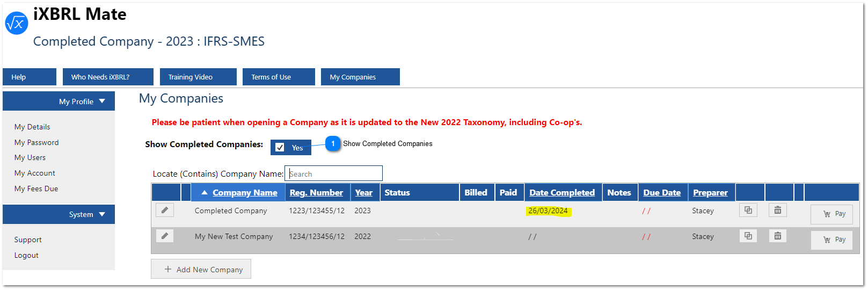868x290 pixels.
Task: Open My Users page
Action: pos(30,157)
